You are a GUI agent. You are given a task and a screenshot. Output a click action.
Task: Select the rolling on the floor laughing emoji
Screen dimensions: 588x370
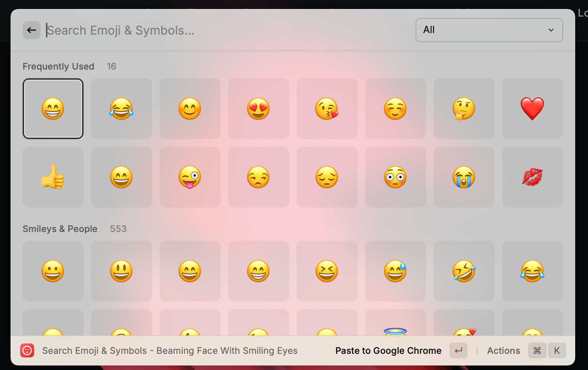click(464, 271)
